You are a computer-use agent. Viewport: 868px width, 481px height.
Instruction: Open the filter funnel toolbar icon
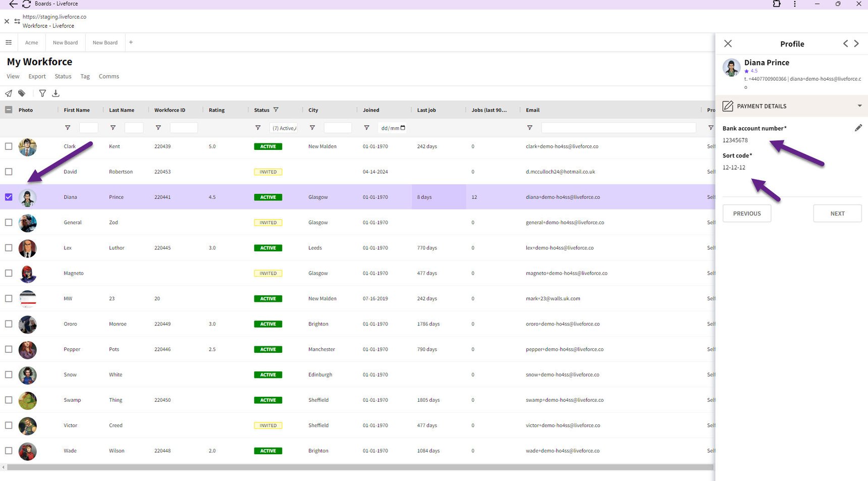tap(42, 93)
